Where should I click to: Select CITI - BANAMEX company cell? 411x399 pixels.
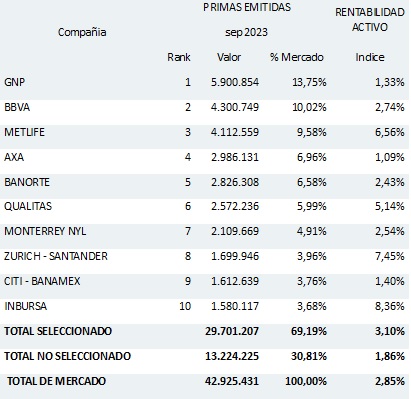(x=42, y=281)
